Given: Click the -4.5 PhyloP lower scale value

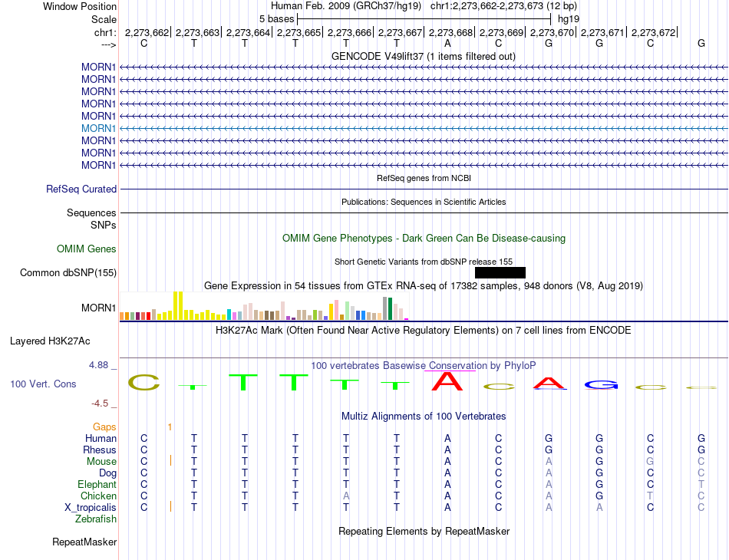Looking at the screenshot, I should (100, 404).
